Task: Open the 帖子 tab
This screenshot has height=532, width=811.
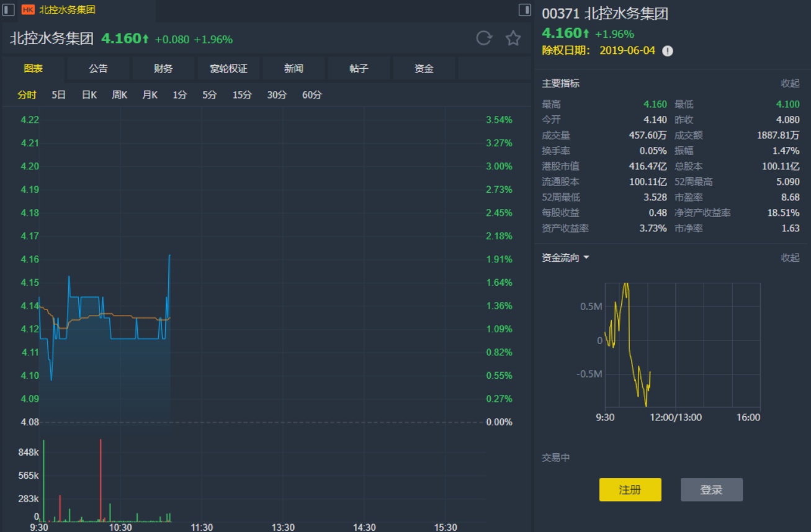Action: click(x=359, y=69)
